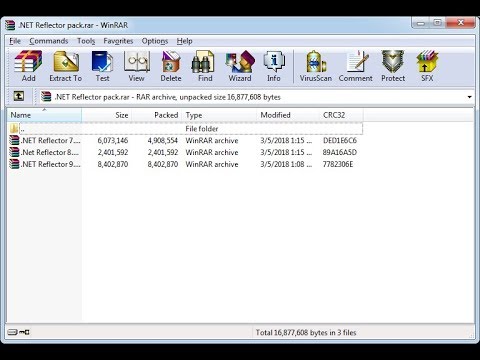480x360 pixels.
Task: Click the packed value 4,908,554
Action: click(163, 140)
